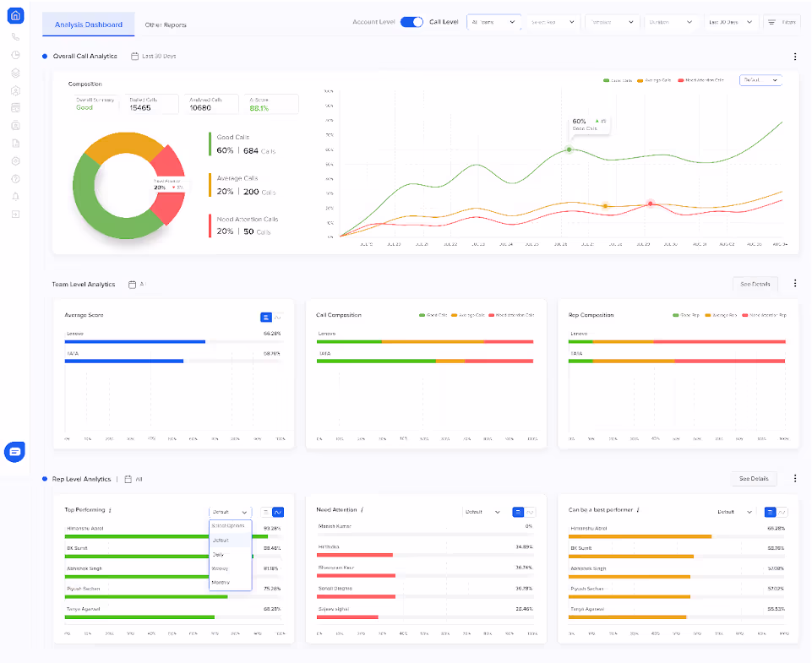Switch Can be a best performer to bar view
Image resolution: width=812 pixels, height=663 pixels.
(770, 513)
